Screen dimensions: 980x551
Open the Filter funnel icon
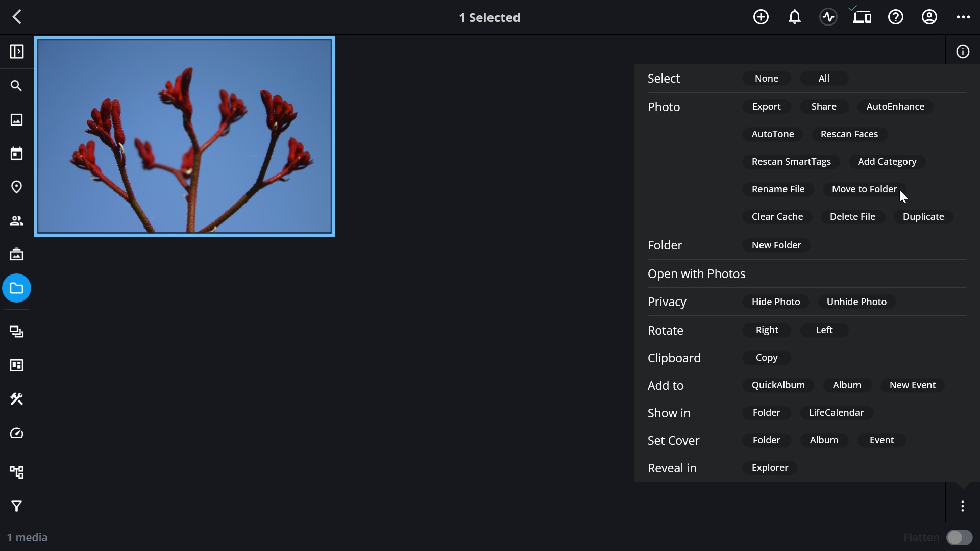tap(17, 506)
